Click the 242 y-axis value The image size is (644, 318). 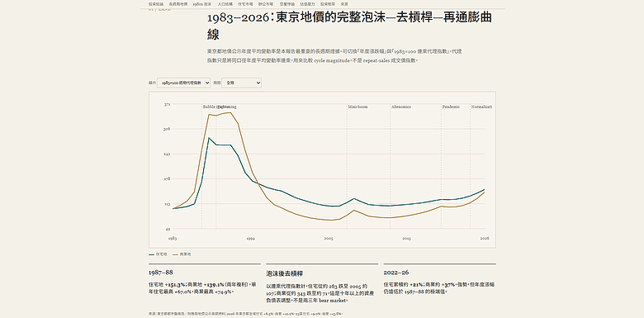tap(167, 154)
